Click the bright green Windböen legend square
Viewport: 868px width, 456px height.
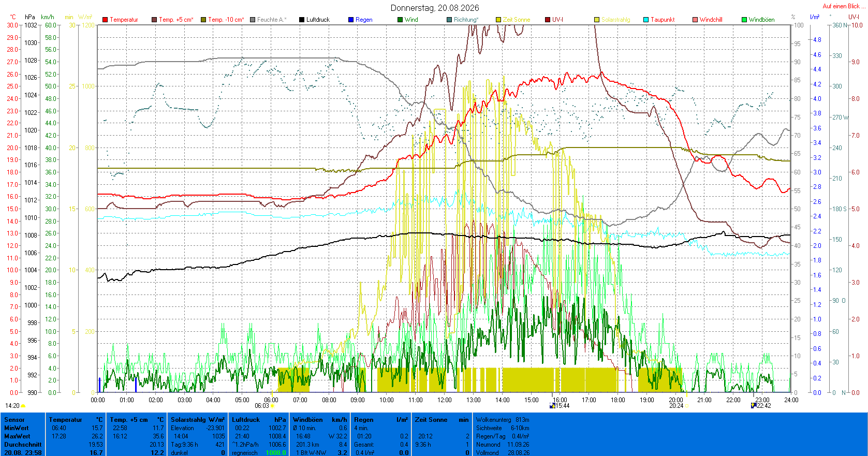(744, 20)
